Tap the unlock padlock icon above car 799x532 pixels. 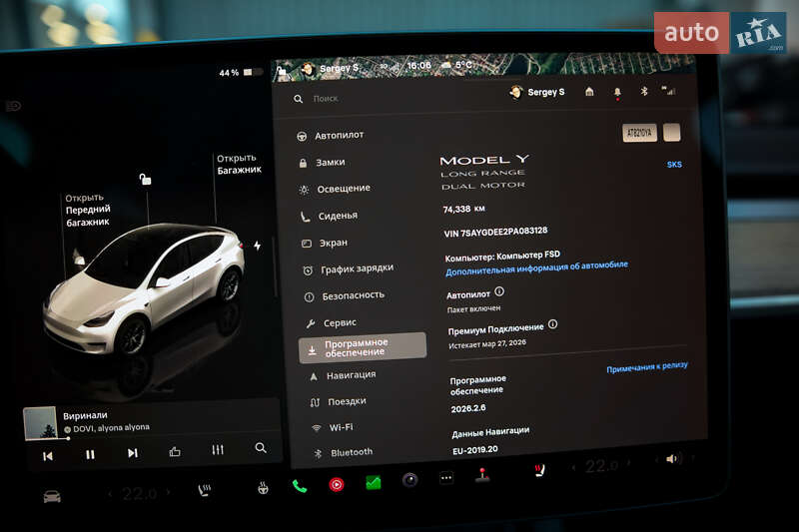[145, 179]
